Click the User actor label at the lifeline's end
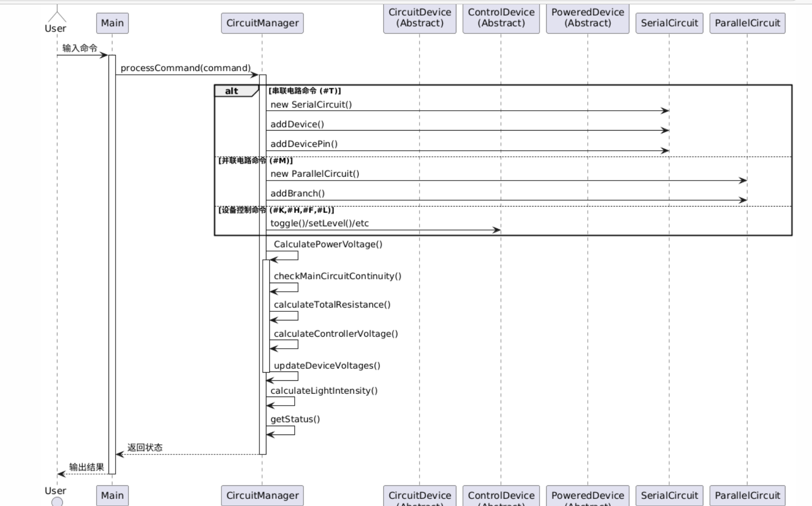This screenshot has height=506, width=812. tap(55, 491)
